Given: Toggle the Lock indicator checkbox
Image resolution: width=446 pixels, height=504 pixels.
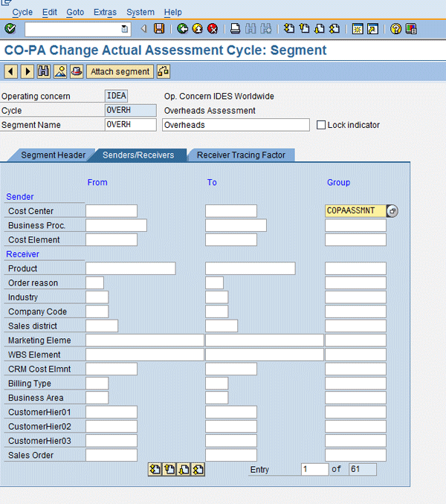Looking at the screenshot, I should pos(321,125).
